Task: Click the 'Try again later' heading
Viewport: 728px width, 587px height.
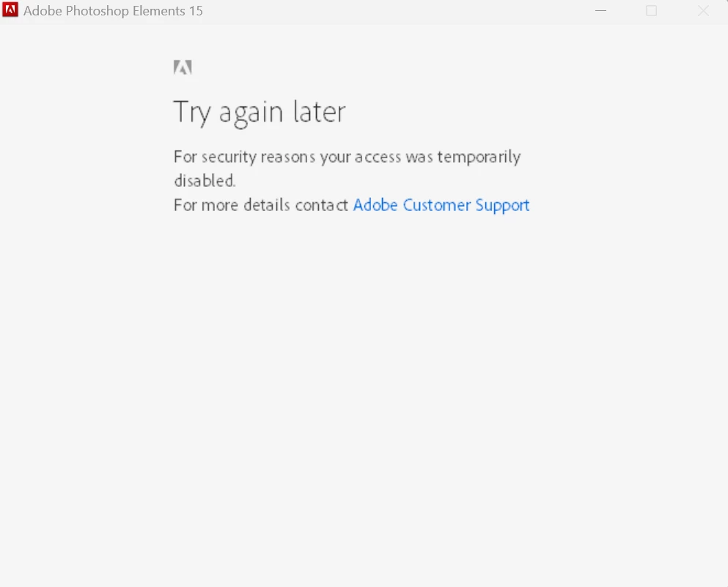Action: point(260,112)
